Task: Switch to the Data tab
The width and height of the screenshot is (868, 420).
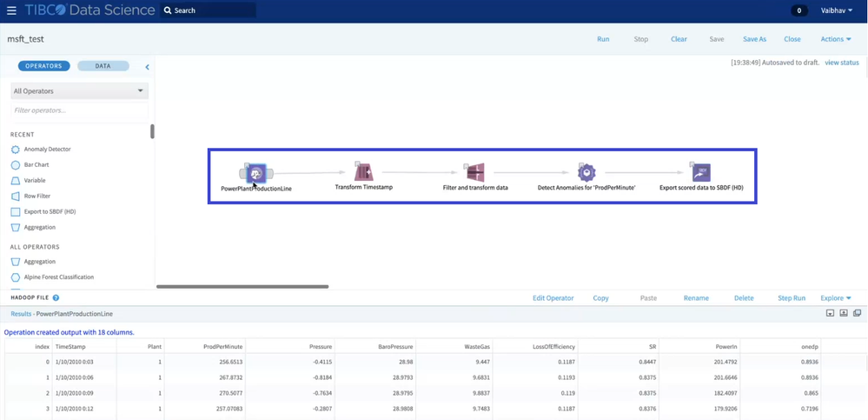Action: point(103,66)
